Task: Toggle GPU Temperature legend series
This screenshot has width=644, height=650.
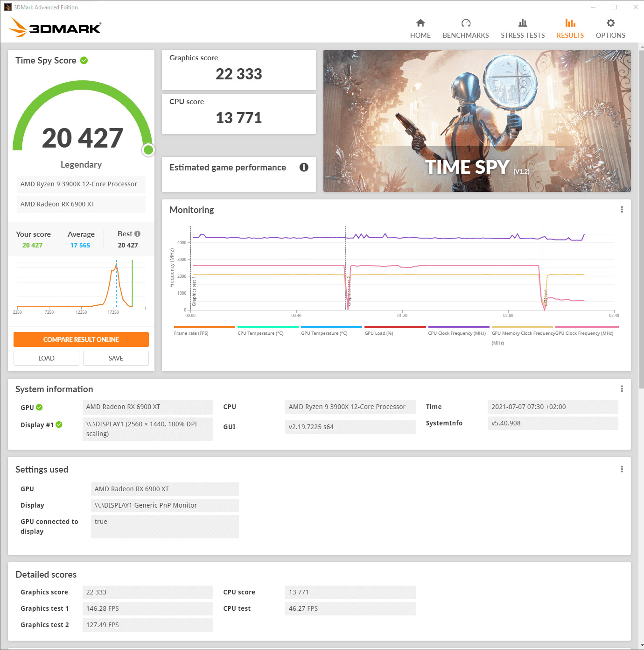Action: 331,331
